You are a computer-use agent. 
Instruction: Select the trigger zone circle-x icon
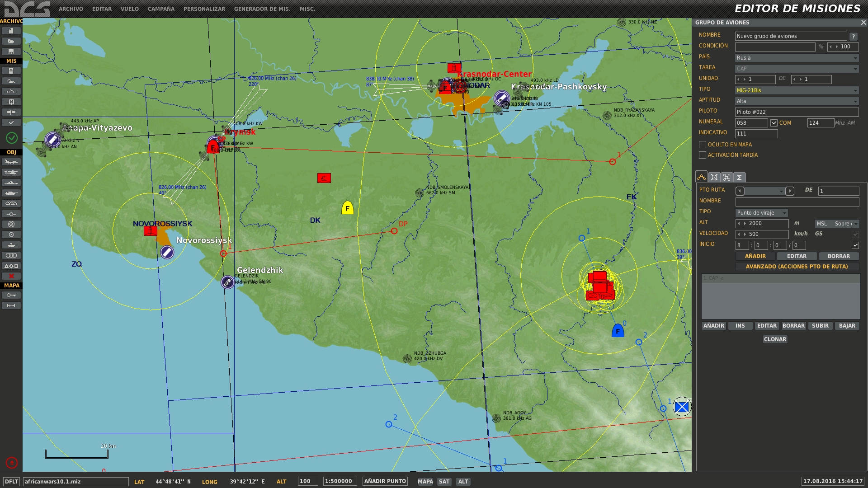click(x=11, y=235)
